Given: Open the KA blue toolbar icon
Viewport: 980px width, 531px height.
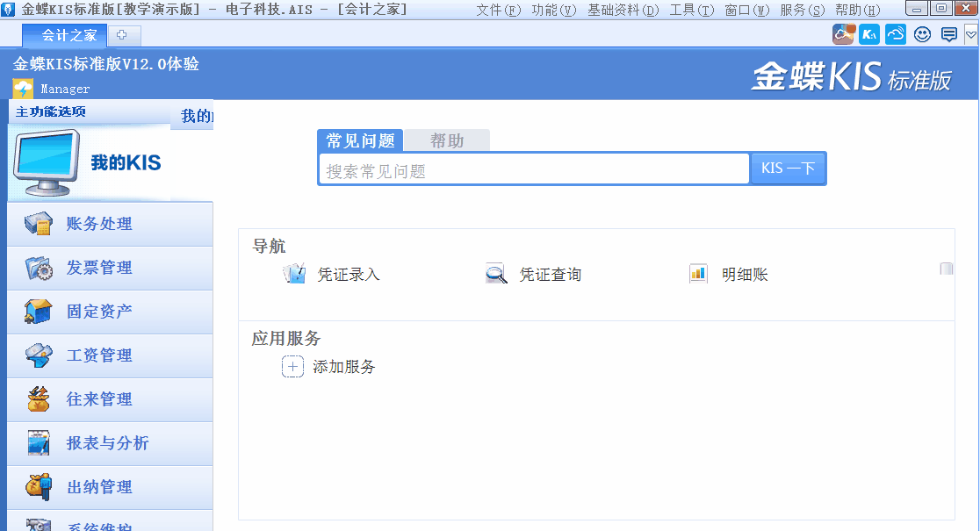Looking at the screenshot, I should tap(869, 34).
